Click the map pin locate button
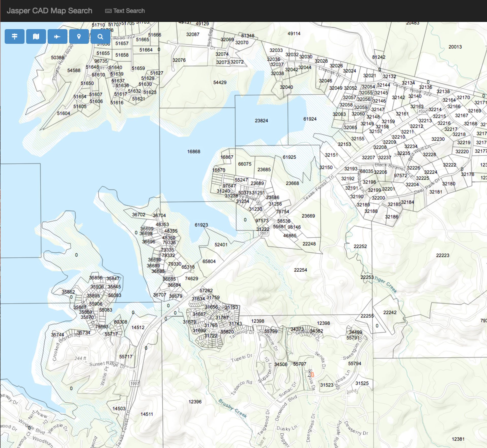This screenshot has width=487, height=448. pos(79,36)
